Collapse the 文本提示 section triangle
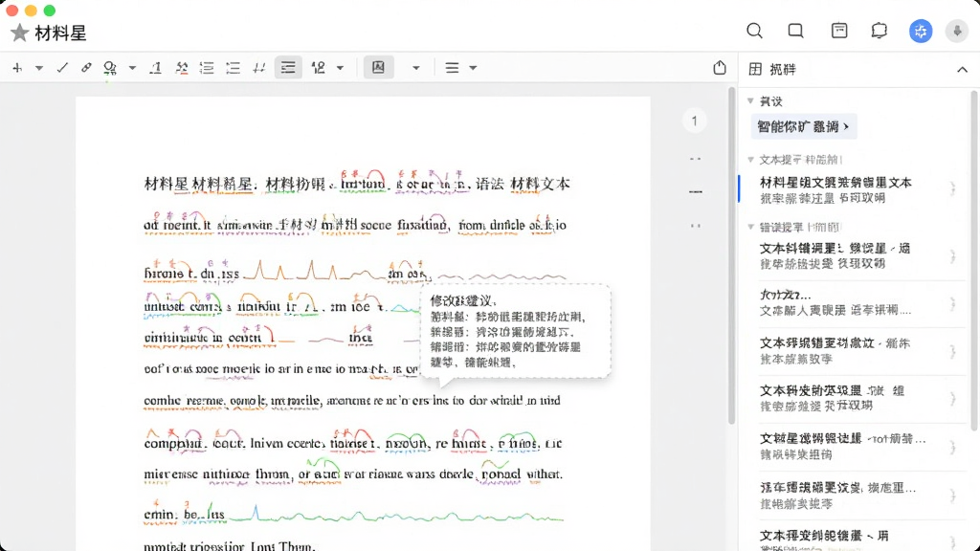 click(x=750, y=160)
